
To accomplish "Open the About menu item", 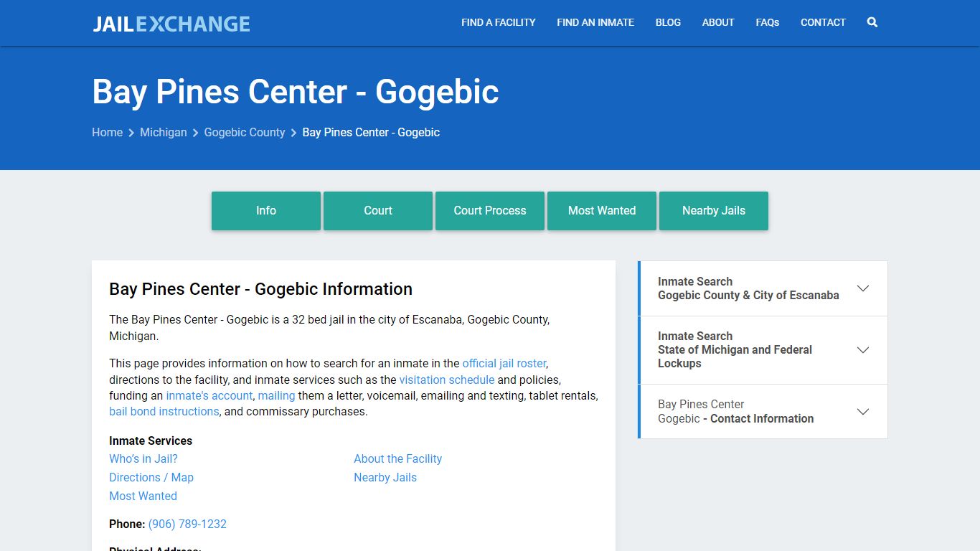I will pyautogui.click(x=718, y=22).
